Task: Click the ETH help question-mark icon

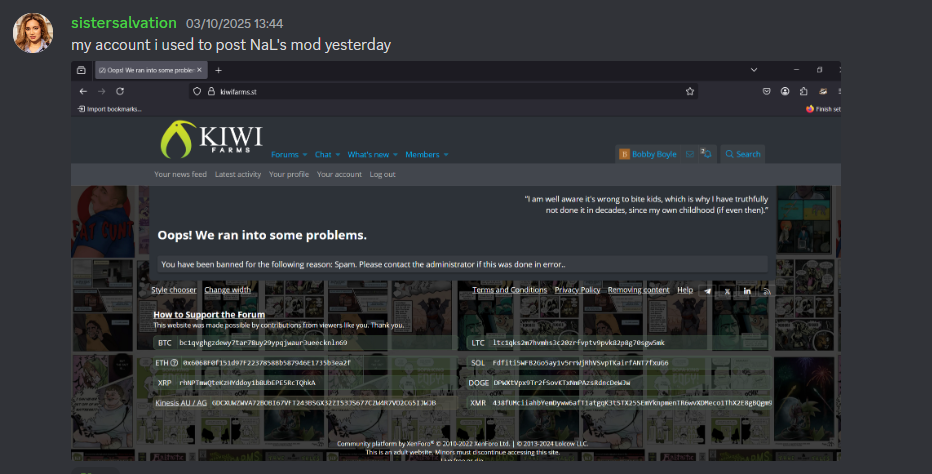Action: [x=174, y=363]
